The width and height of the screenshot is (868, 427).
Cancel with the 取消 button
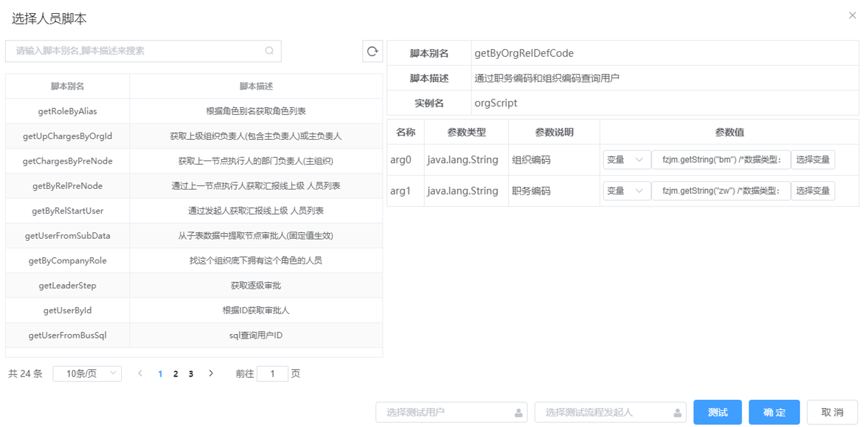tap(832, 412)
